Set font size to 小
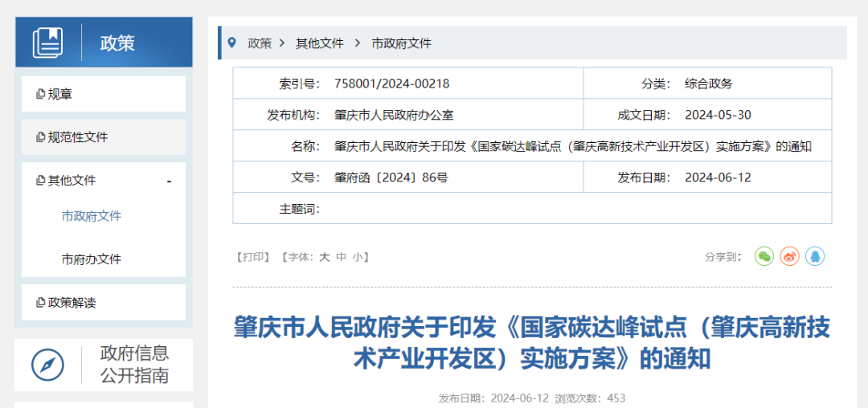Image resolution: width=868 pixels, height=408 pixels. coord(357,257)
